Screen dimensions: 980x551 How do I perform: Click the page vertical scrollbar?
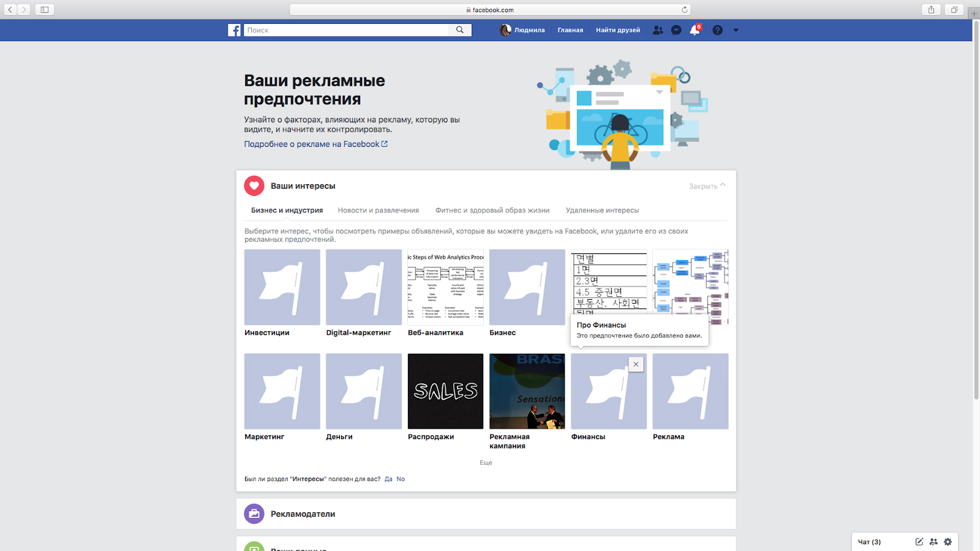[x=976, y=211]
